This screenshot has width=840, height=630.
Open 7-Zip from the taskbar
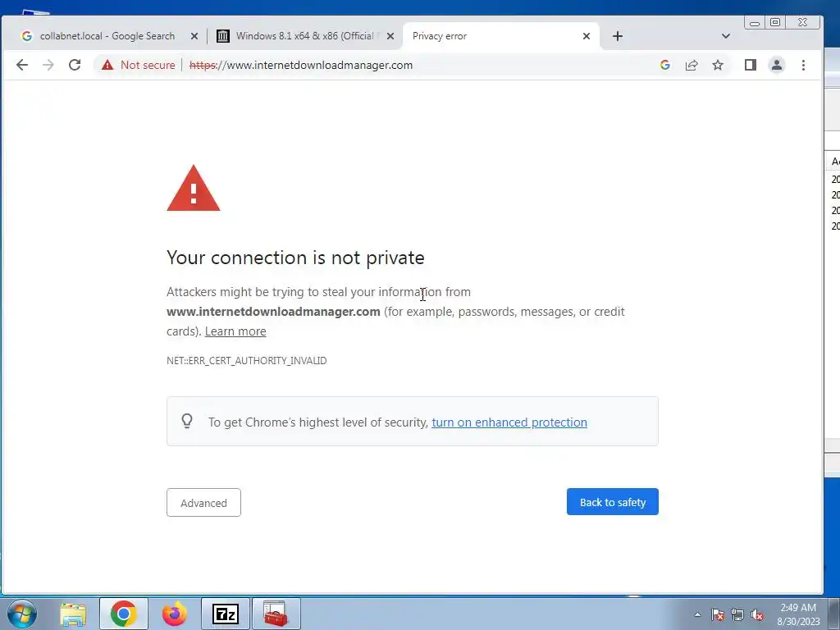[x=225, y=614]
